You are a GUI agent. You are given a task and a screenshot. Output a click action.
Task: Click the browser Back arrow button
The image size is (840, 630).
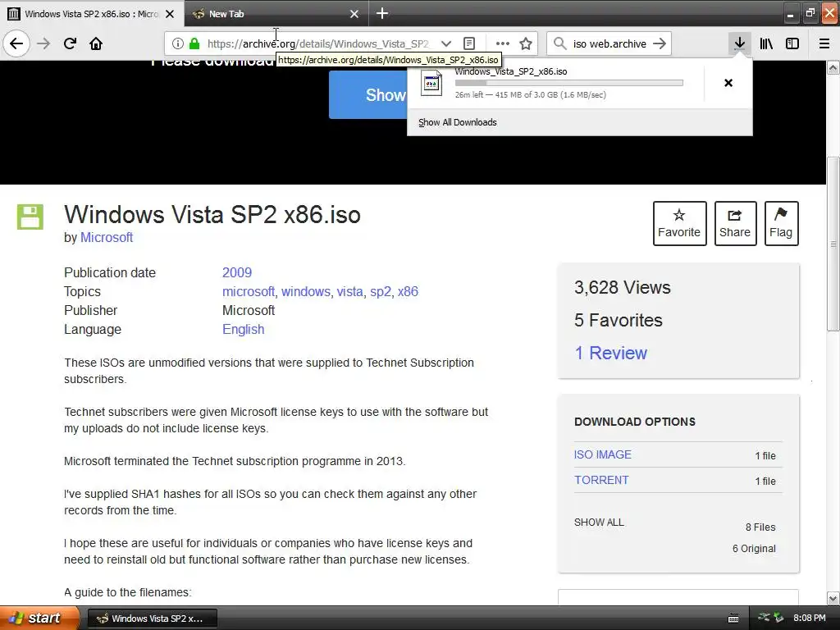[x=16, y=43]
